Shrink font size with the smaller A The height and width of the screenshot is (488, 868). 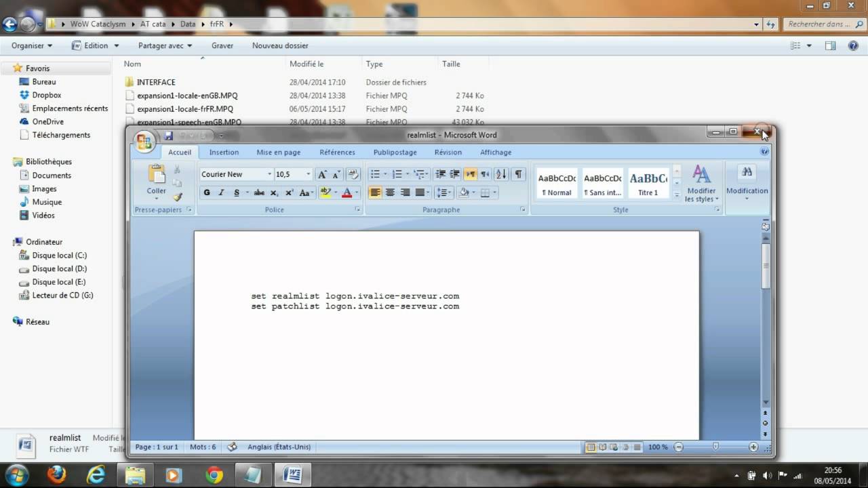coord(336,174)
